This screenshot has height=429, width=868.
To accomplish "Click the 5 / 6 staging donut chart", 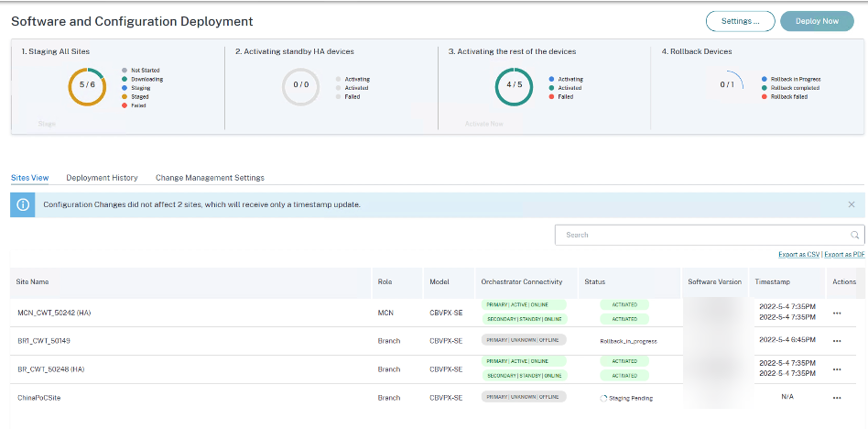I will click(x=87, y=86).
